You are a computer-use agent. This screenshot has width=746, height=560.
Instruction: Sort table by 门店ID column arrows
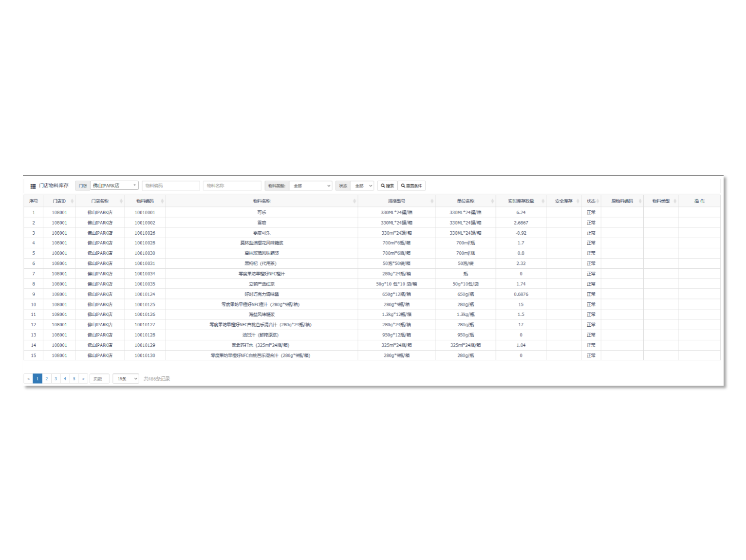tap(72, 201)
